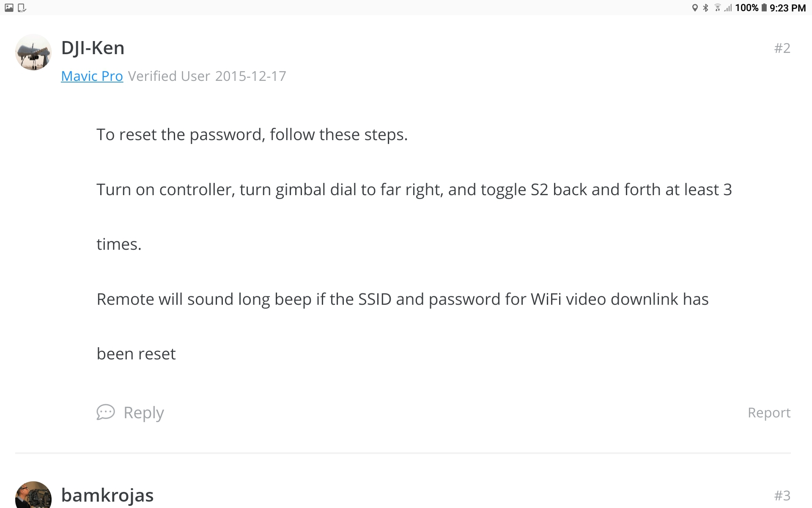Screen dimensions: 812x508
Task: Tap the WiFi signal status icon
Action: [717, 8]
